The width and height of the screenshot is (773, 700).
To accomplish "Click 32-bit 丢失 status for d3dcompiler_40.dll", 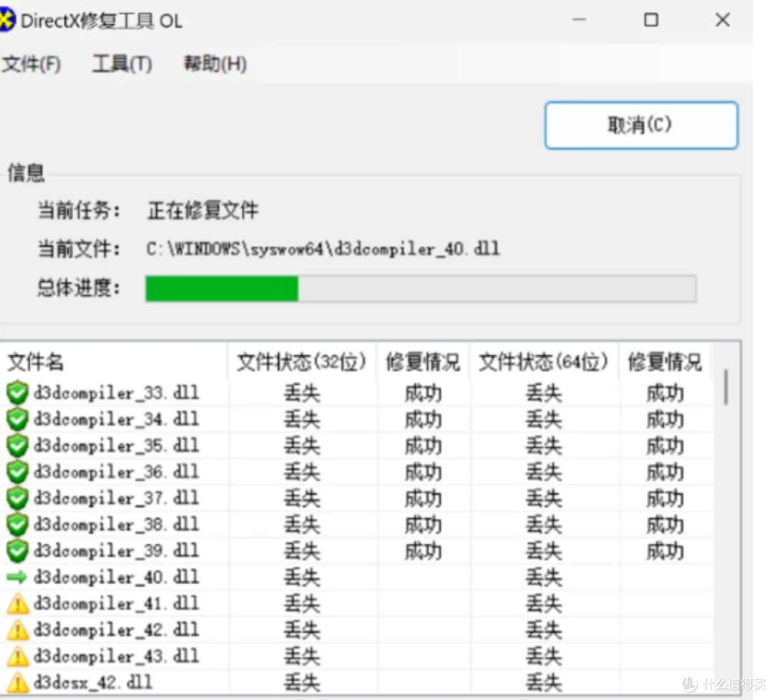I will click(x=302, y=578).
